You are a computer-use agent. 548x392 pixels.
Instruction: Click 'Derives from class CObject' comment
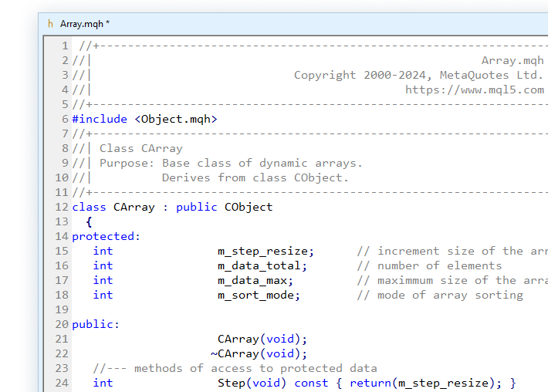255,177
